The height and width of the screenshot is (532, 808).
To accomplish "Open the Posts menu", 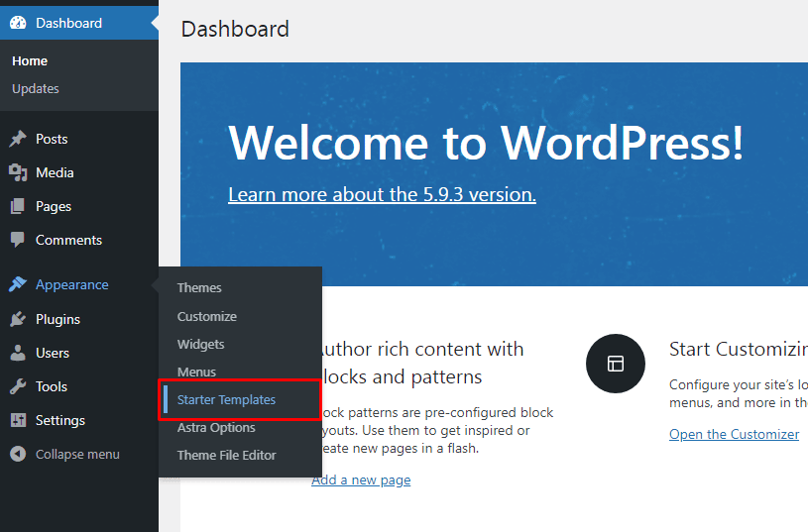I will (79, 139).
